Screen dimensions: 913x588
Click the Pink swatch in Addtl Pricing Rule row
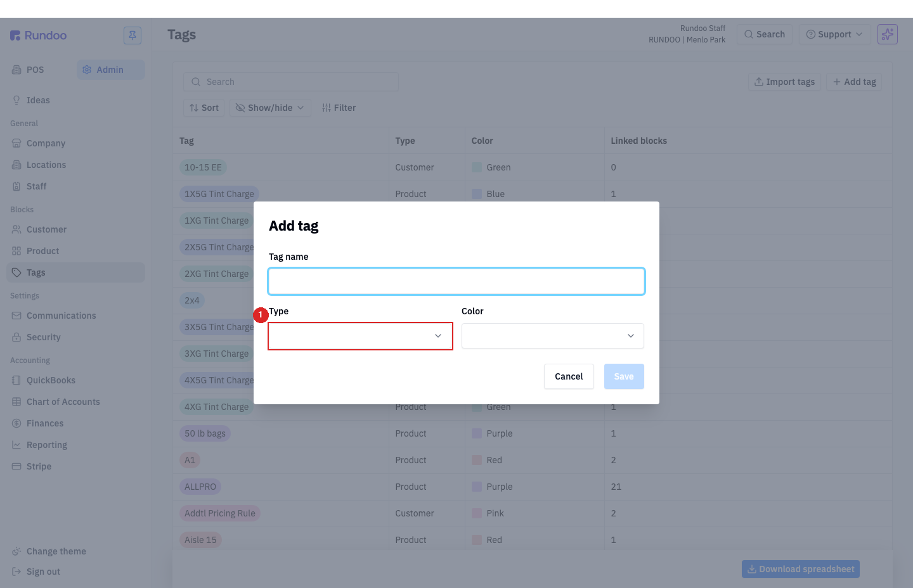pyautogui.click(x=477, y=513)
